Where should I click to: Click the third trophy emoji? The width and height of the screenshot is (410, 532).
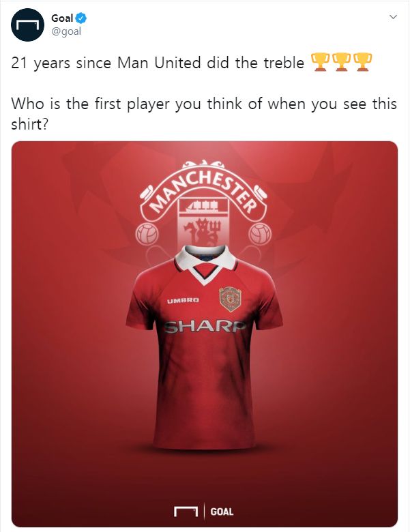363,62
